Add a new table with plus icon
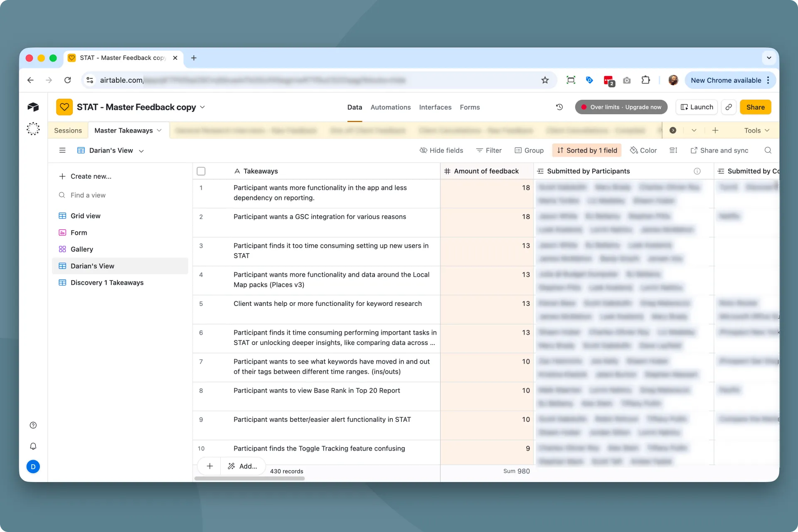Image resolution: width=798 pixels, height=532 pixels. click(715, 131)
